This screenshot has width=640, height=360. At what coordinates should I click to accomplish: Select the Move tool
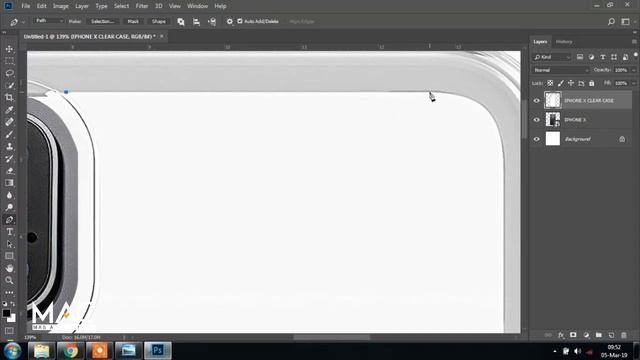click(9, 49)
